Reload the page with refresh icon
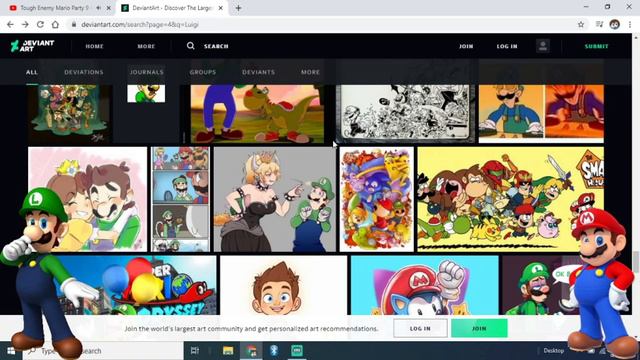Viewport: 640px width, 360px height. coord(40,24)
